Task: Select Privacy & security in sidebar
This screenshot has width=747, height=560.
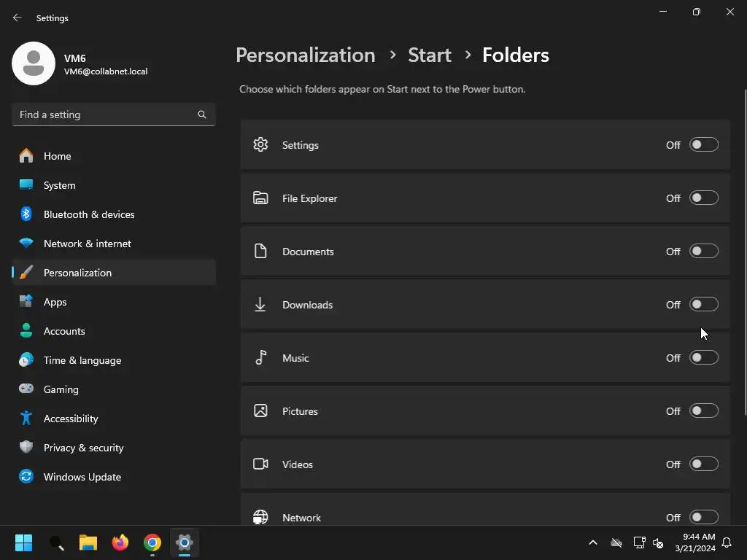Action: coord(83,448)
